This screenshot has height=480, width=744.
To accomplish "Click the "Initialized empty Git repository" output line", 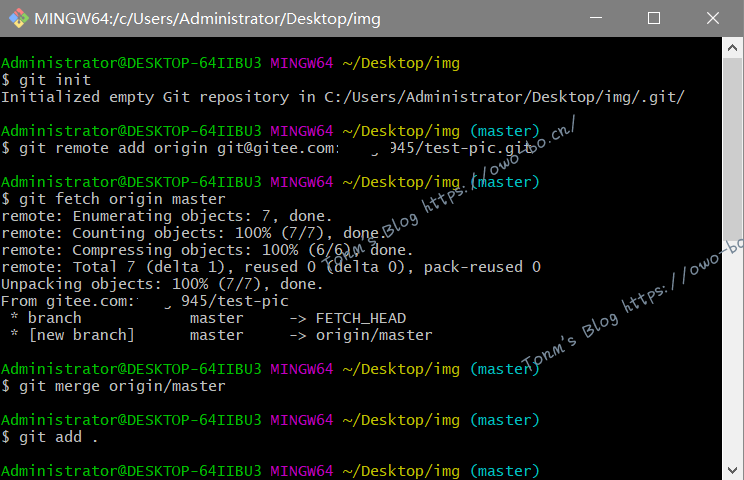I will coord(342,97).
